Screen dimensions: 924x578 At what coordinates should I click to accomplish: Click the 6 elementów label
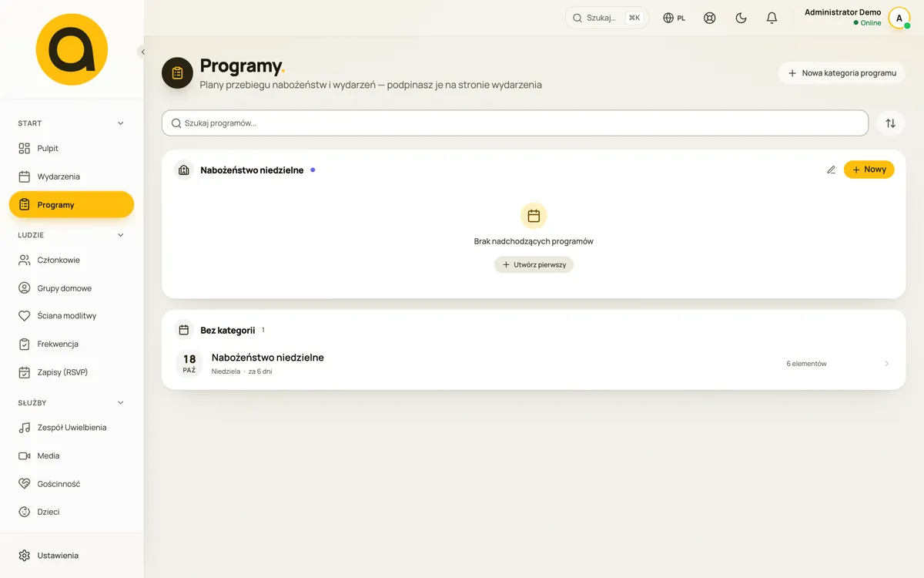click(806, 364)
